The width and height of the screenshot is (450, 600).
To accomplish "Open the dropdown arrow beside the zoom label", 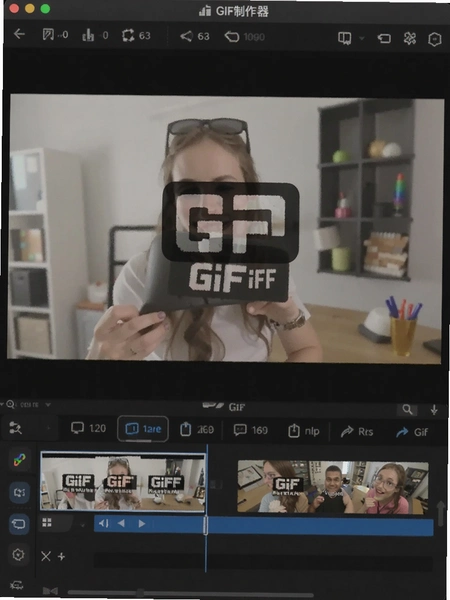I will (48, 405).
